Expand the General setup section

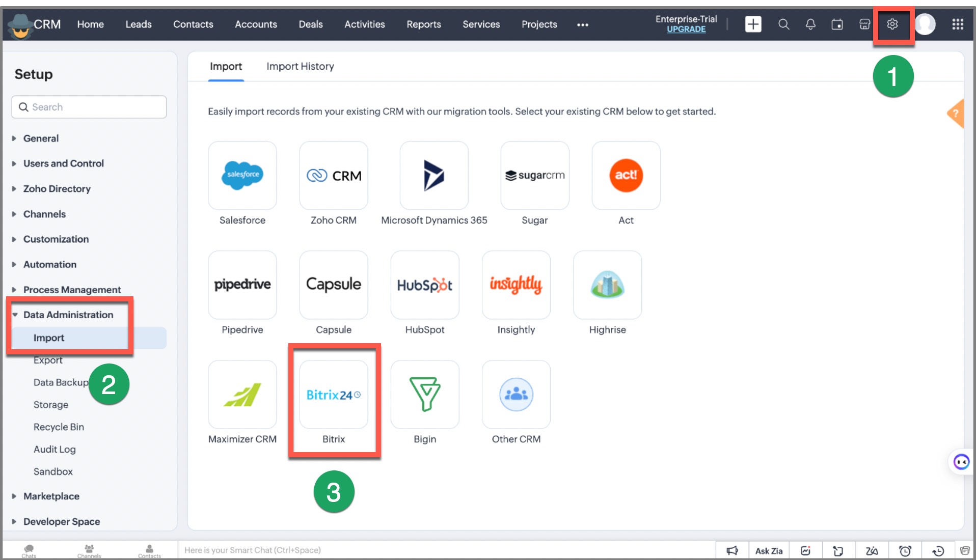pyautogui.click(x=41, y=138)
